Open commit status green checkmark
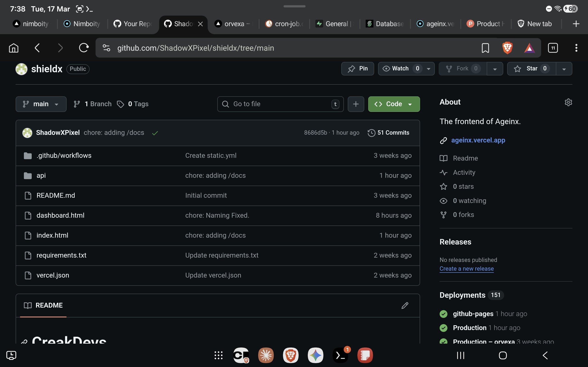 155,133
